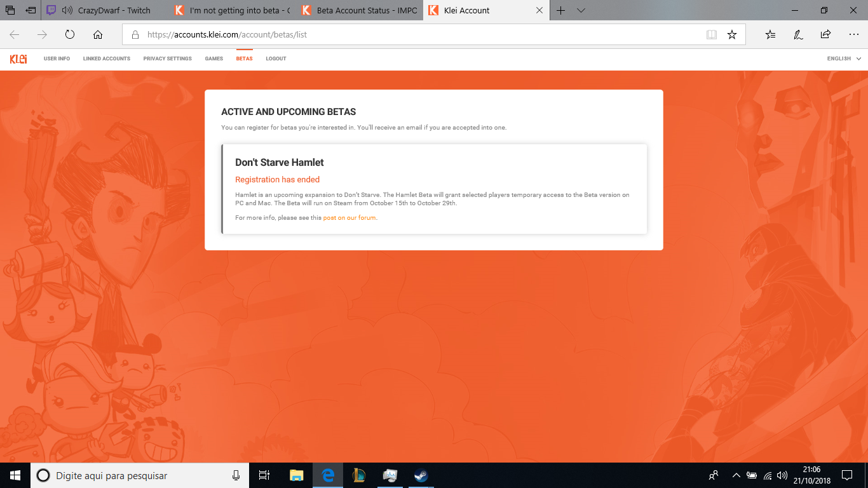Select Microsoft Edge on the taskbar
Viewport: 868px width, 488px height.
(x=328, y=475)
